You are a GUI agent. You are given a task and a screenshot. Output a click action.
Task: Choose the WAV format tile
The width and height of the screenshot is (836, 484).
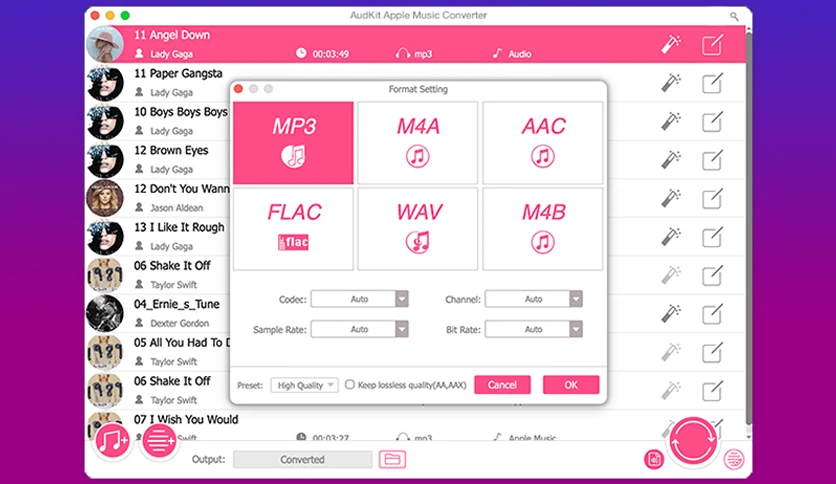click(417, 229)
